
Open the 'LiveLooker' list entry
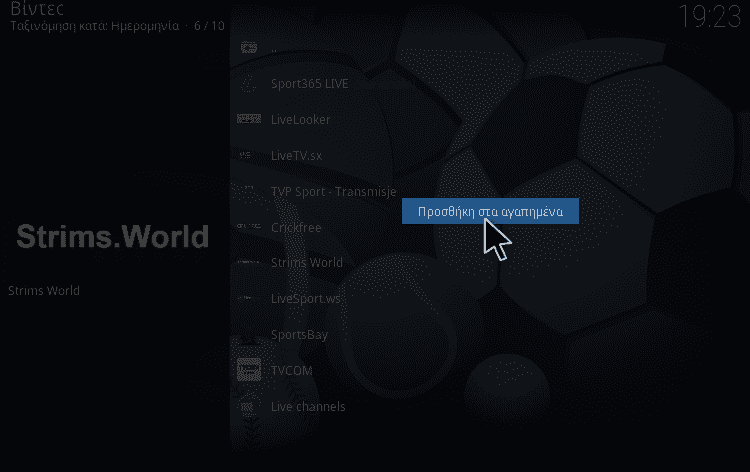pyautogui.click(x=300, y=120)
